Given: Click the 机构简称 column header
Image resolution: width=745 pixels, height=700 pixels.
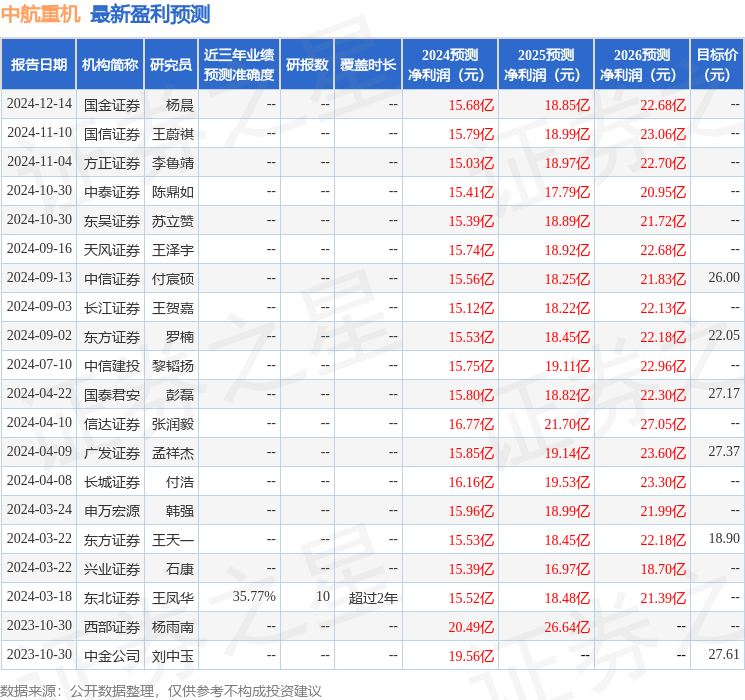Looking at the screenshot, I should (x=110, y=65).
